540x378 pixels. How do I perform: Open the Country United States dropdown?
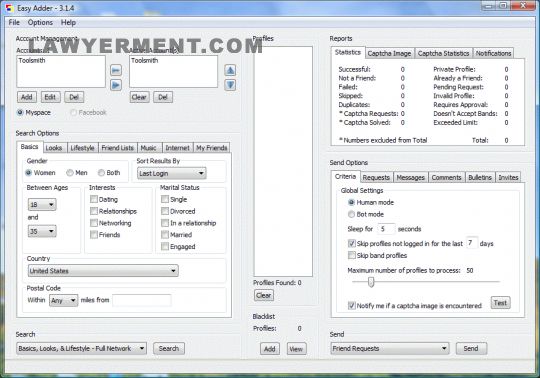[x=103, y=271]
